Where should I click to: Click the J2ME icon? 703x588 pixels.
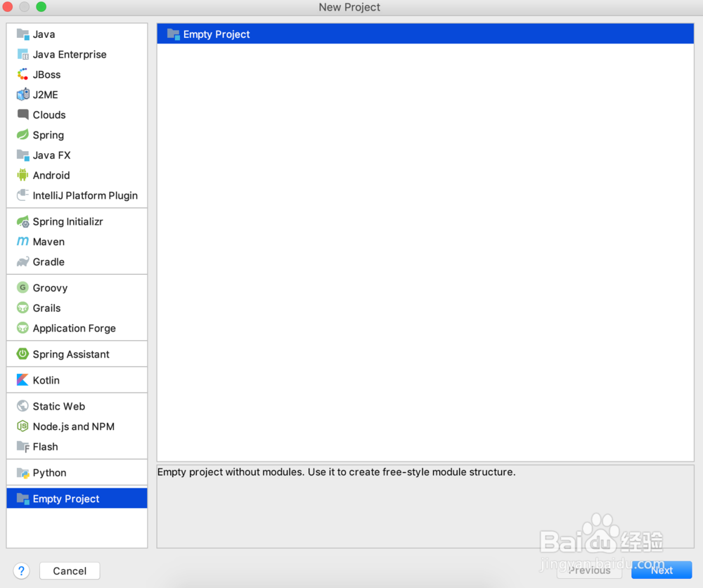(23, 95)
